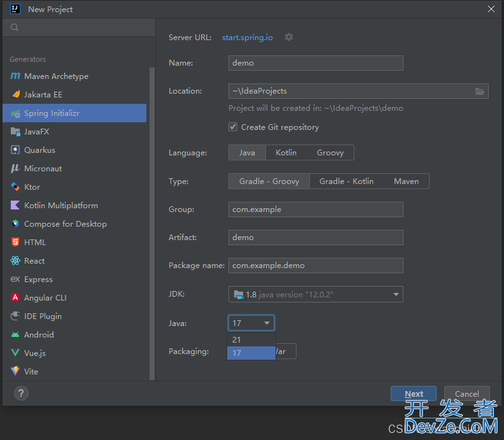The height and width of the screenshot is (440, 504).
Task: Click the Quarkus generator icon
Action: pyautogui.click(x=15, y=150)
